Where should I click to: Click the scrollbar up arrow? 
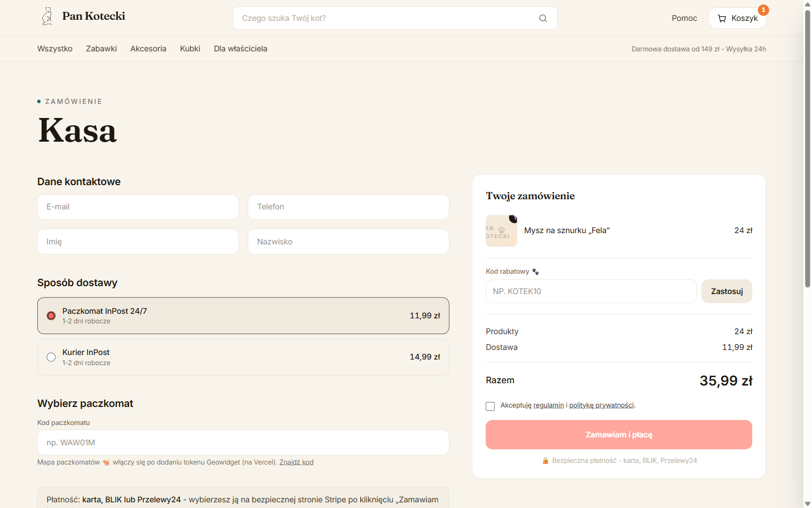coord(807,4)
